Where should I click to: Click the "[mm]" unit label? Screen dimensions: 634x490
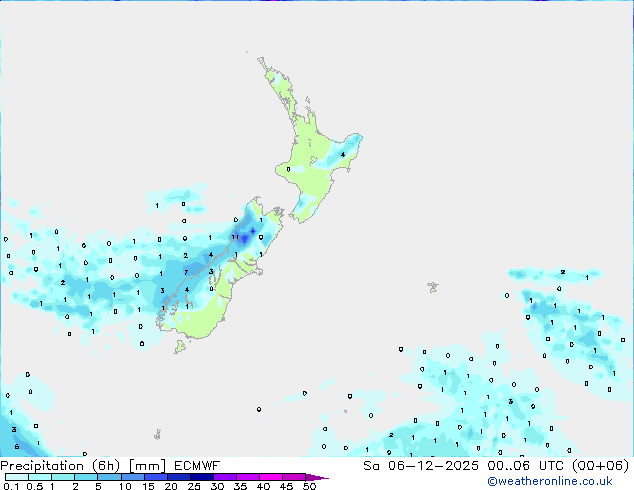pyautogui.click(x=147, y=466)
